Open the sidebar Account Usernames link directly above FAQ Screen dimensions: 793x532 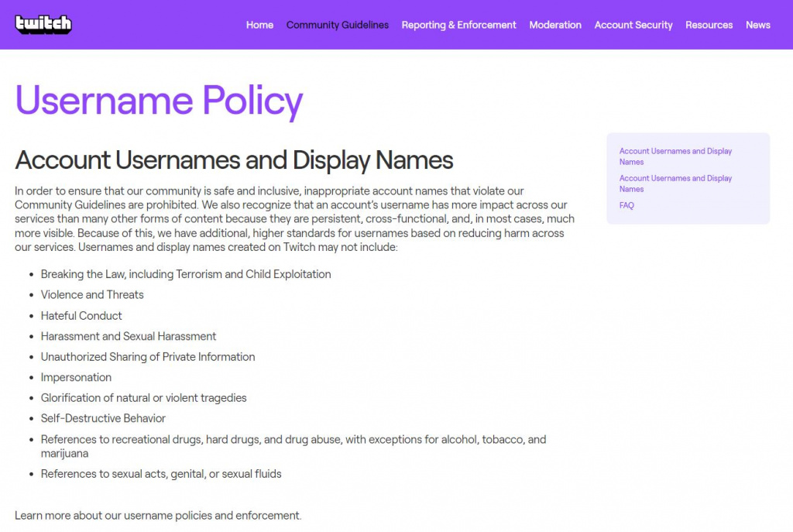click(x=675, y=184)
